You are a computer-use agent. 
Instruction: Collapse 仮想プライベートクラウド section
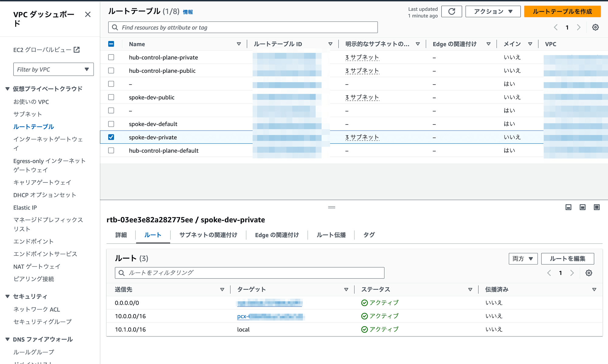point(8,89)
